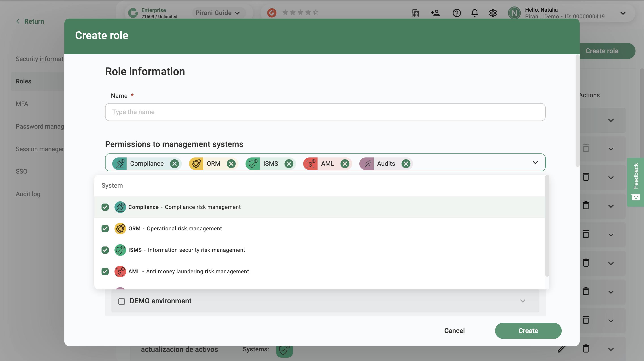This screenshot has height=361, width=644.
Task: Click the add user icon
Action: point(435,13)
